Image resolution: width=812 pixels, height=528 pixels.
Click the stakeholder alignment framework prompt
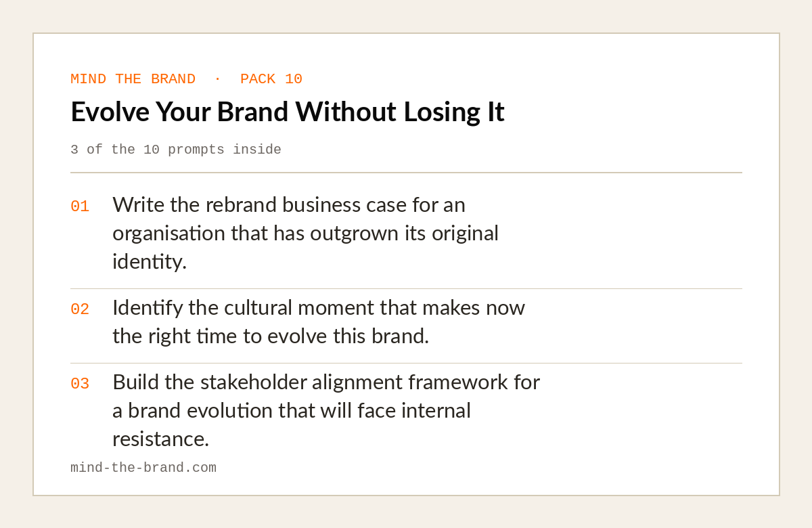tap(326, 410)
